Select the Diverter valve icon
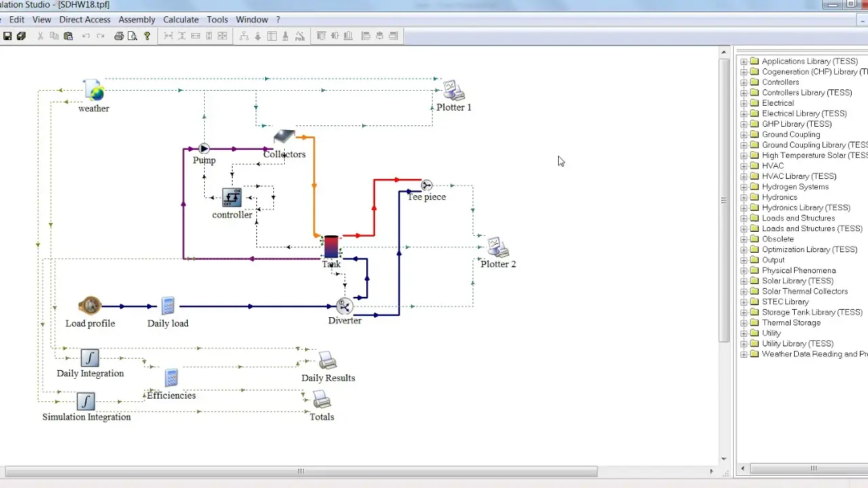 coord(344,306)
